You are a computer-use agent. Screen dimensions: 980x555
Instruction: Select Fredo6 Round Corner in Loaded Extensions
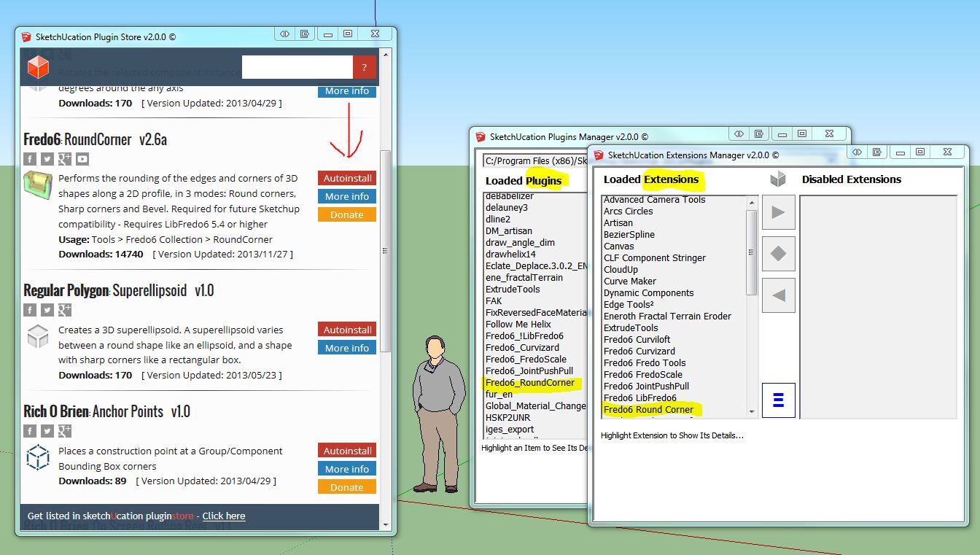click(648, 409)
